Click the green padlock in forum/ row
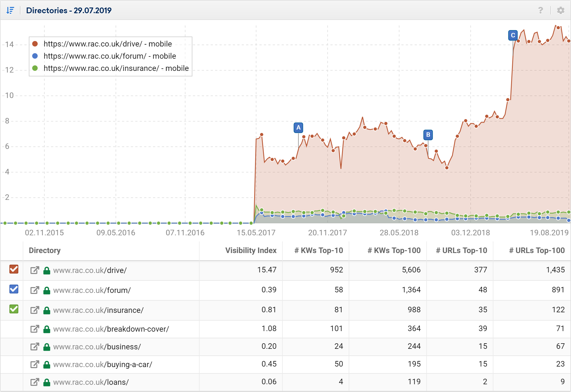The image size is (571, 392). (47, 290)
